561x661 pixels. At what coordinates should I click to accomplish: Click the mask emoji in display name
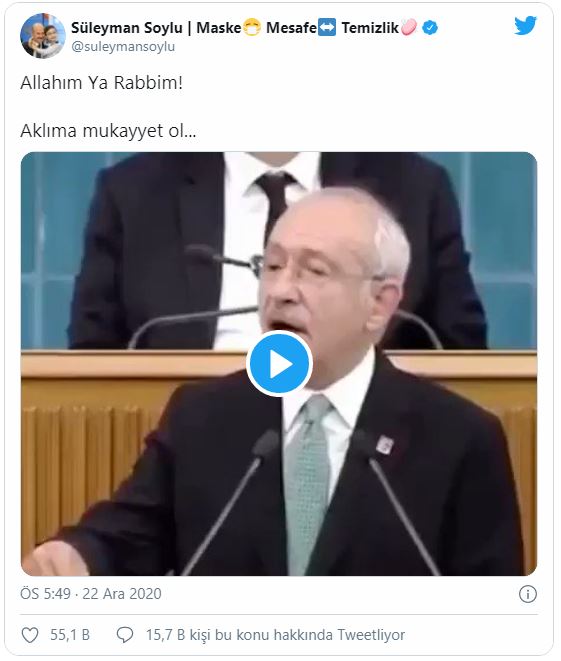[x=252, y=28]
